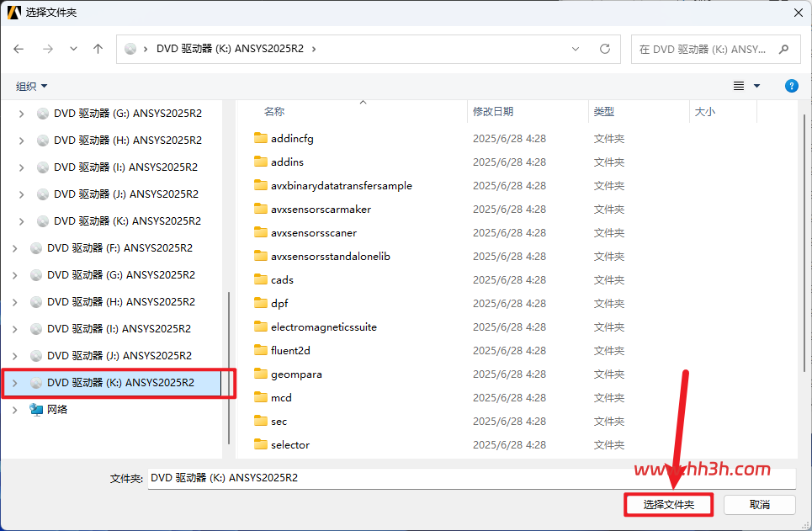This screenshot has height=531, width=812.
Task: Open the 组织 menu
Action: coord(32,86)
